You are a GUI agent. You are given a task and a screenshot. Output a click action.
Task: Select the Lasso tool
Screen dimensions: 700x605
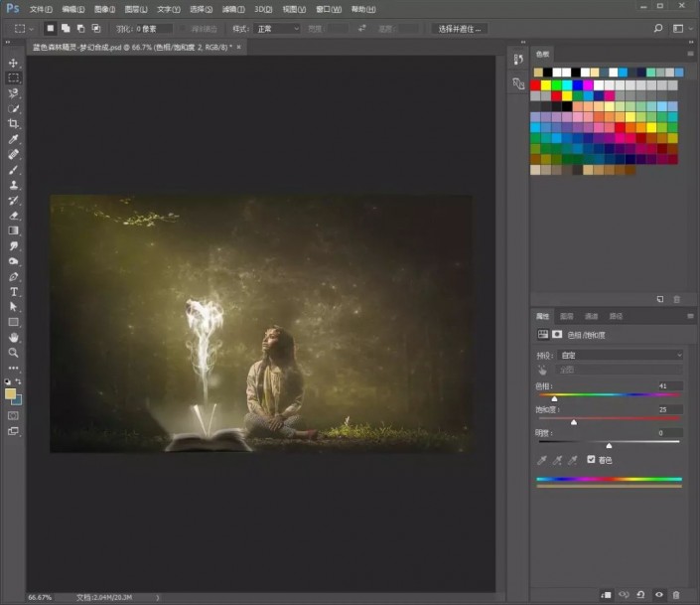[13, 93]
